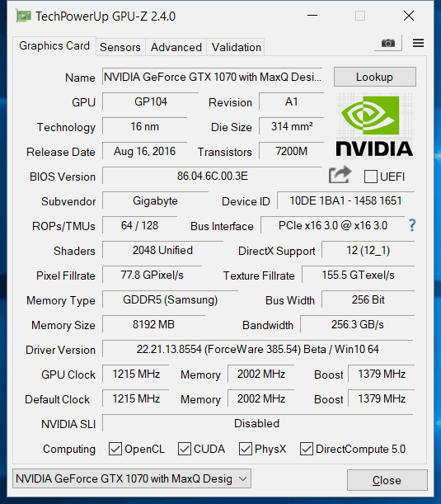The image size is (441, 504).
Task: Minimize the GPU-Z window
Action: click(x=312, y=16)
